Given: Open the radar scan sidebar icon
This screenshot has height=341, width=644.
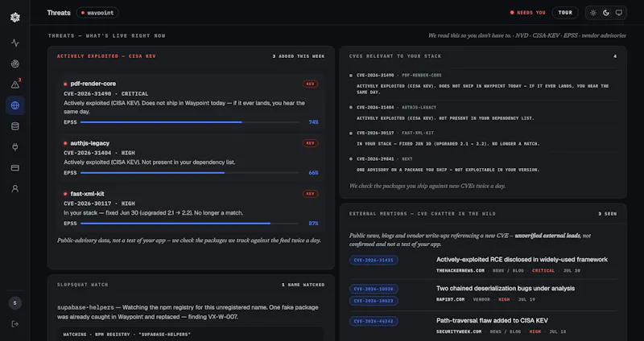Looking at the screenshot, I should pyautogui.click(x=15, y=64).
